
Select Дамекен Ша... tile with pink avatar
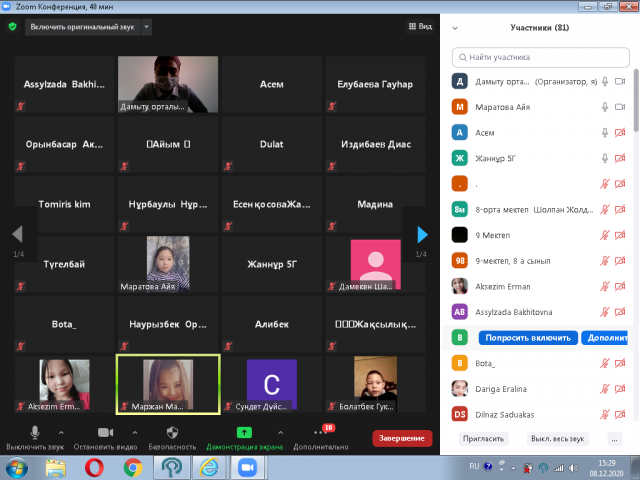(376, 264)
